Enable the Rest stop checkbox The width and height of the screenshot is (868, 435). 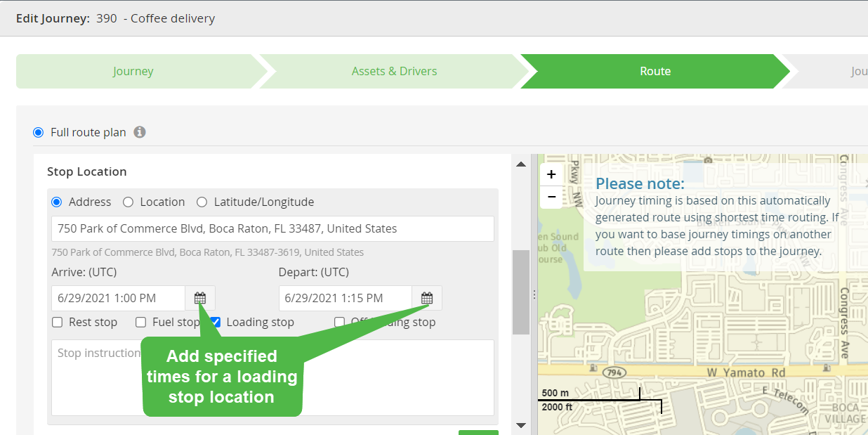pos(58,322)
